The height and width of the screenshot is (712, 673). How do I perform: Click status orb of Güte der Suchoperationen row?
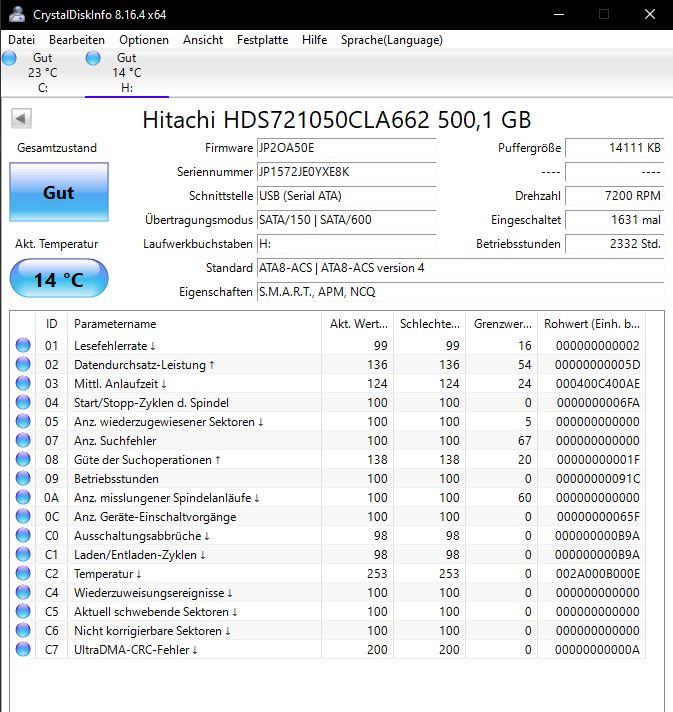pos(23,460)
